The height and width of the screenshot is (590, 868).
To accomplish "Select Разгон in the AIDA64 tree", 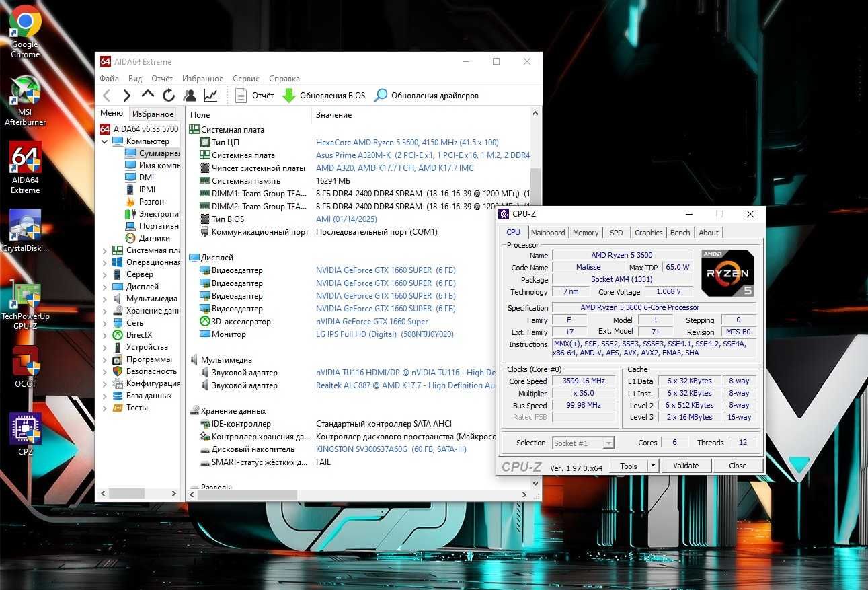I will 151,202.
